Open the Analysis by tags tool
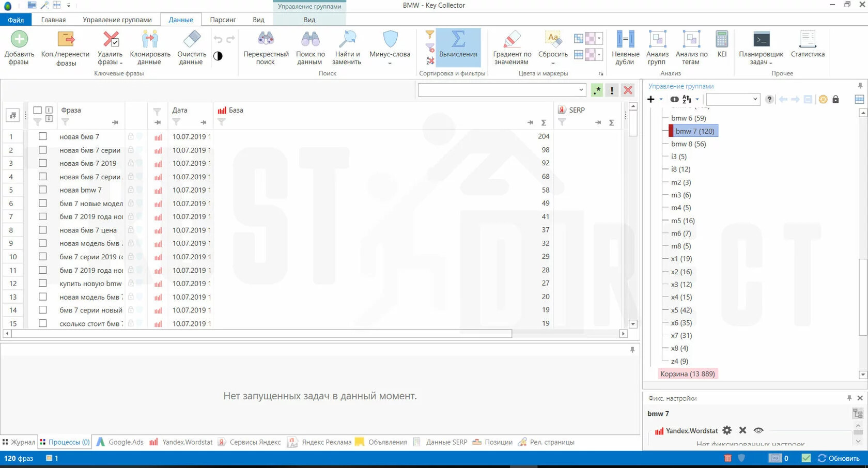This screenshot has height=468, width=868. 691,48
